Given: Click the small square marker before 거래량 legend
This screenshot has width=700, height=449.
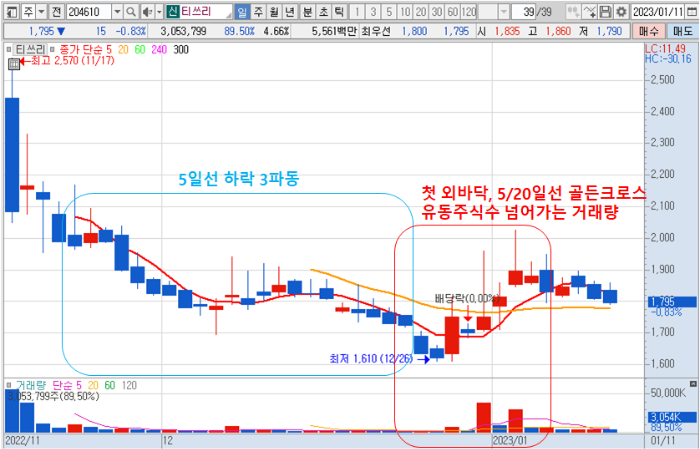Looking at the screenshot, I should (8, 385).
